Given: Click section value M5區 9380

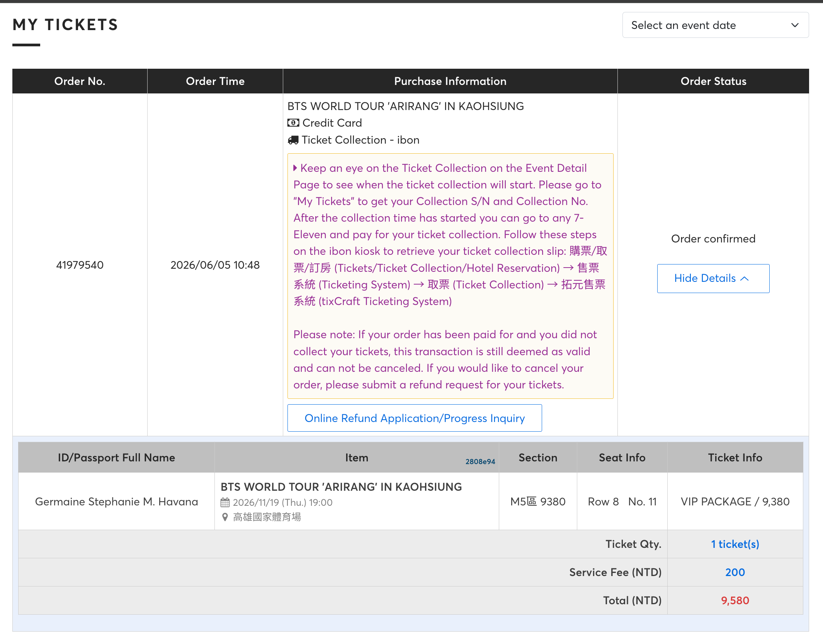Looking at the screenshot, I should (538, 502).
